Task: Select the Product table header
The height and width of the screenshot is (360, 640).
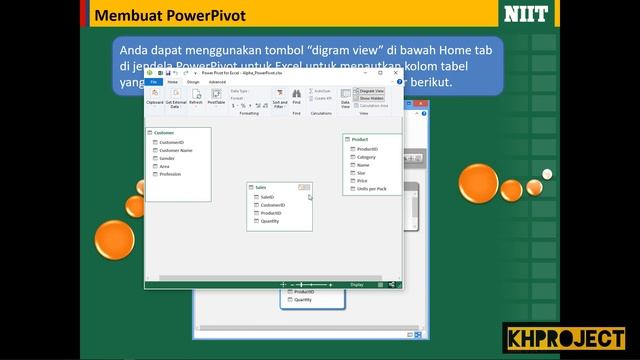Action: click(372, 139)
